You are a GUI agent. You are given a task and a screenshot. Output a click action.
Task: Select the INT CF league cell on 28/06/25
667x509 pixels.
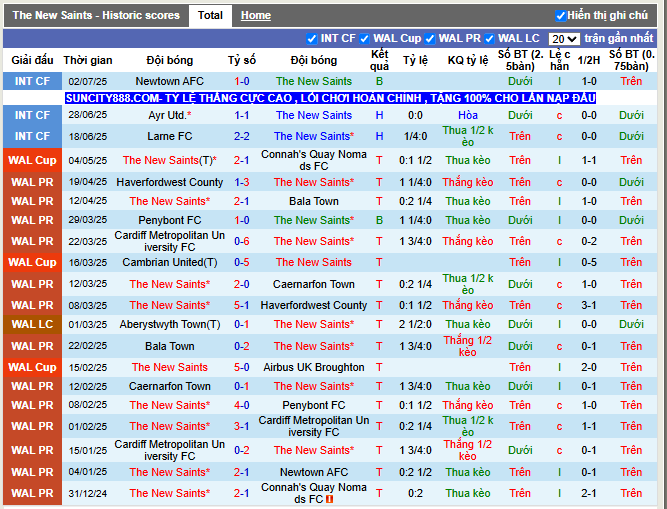(32, 115)
